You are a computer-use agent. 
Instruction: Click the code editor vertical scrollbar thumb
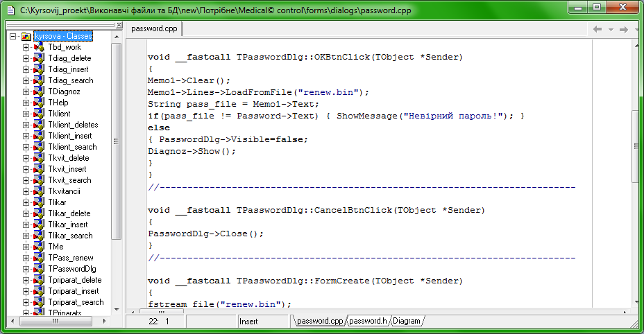(636, 146)
